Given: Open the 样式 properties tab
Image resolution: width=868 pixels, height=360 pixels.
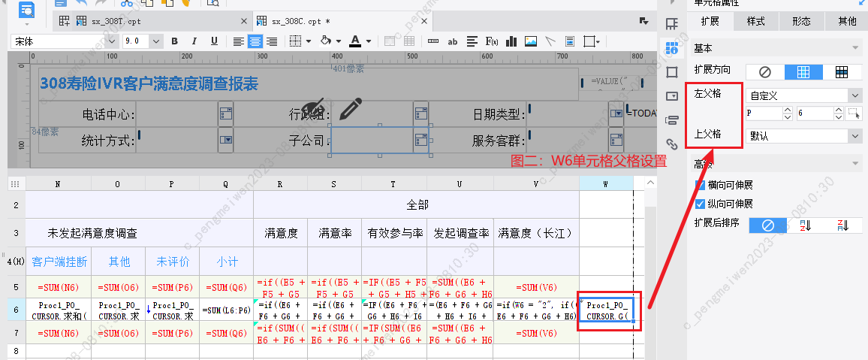Looking at the screenshot, I should tap(755, 22).
